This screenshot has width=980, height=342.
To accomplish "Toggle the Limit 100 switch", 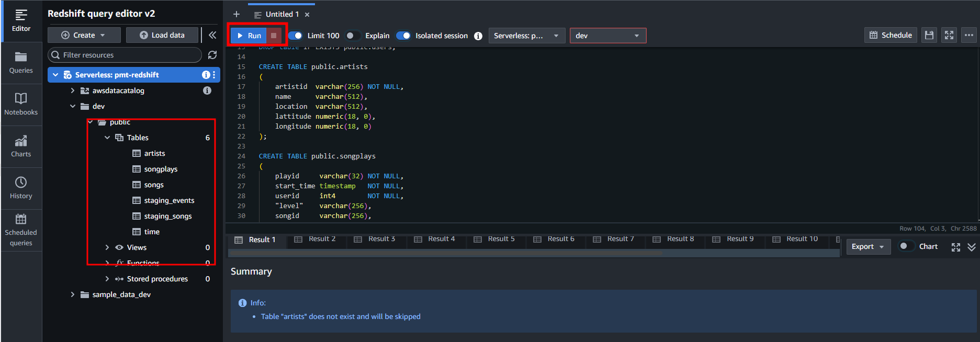I will 296,36.
